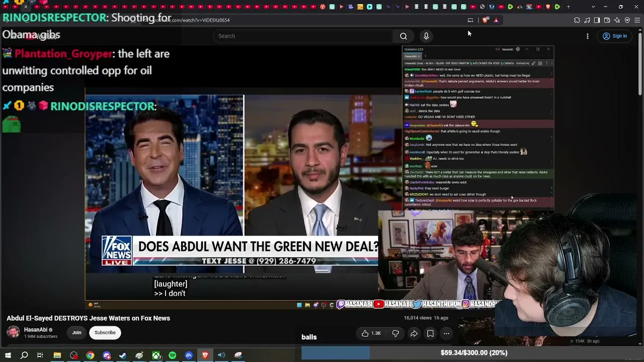Screen dimensions: 644x362
Task: Click the last green play-icon browser tab
Action: coord(557,7)
